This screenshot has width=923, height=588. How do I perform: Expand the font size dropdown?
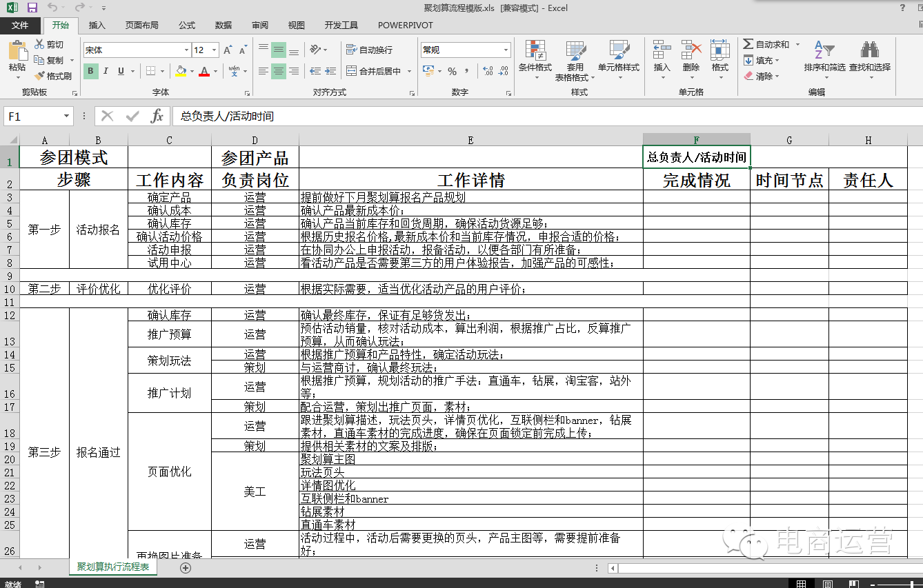tap(215, 50)
